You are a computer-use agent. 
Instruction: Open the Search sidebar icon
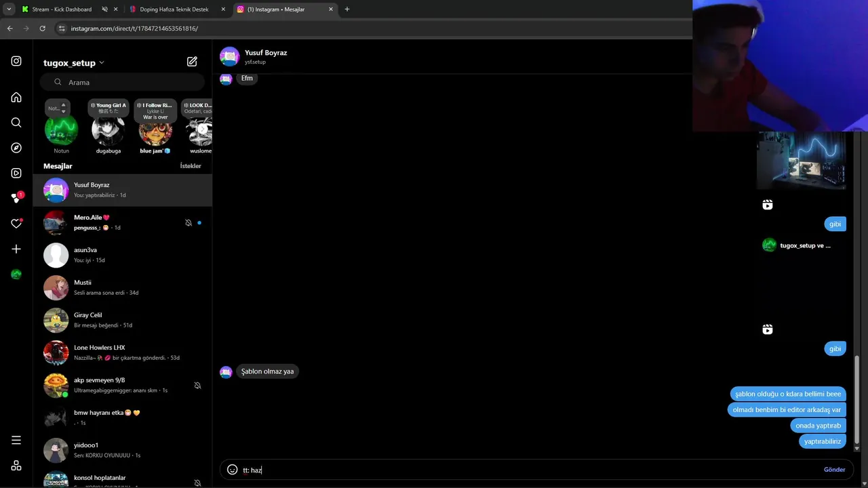16,123
